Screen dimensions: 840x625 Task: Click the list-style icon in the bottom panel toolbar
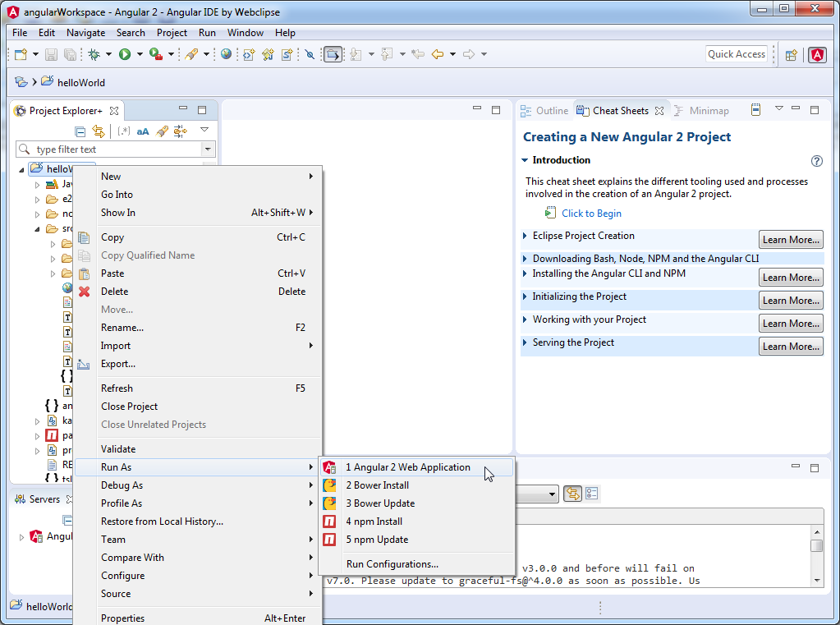tap(592, 493)
